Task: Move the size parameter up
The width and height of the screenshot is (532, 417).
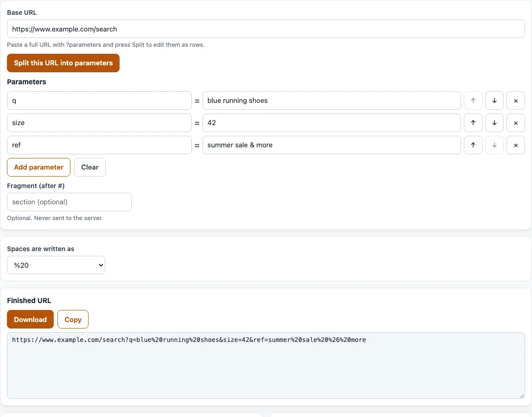Action: click(473, 123)
